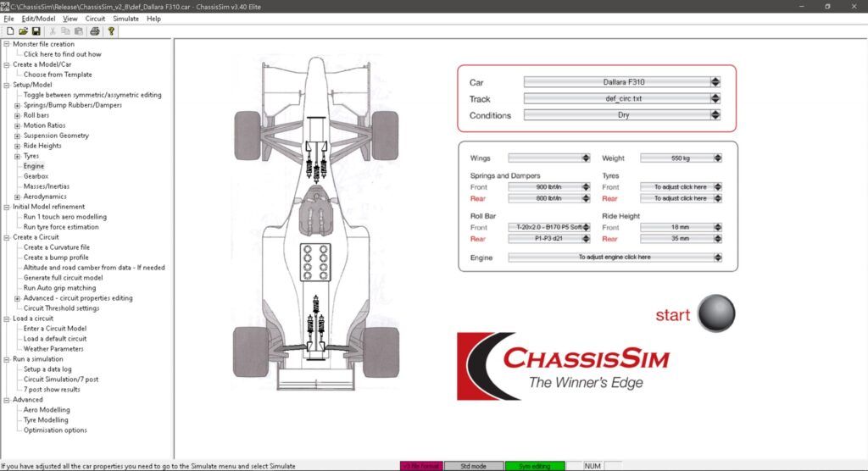
Task: Expand Advanced - circuit properties editing node
Action: 17,298
